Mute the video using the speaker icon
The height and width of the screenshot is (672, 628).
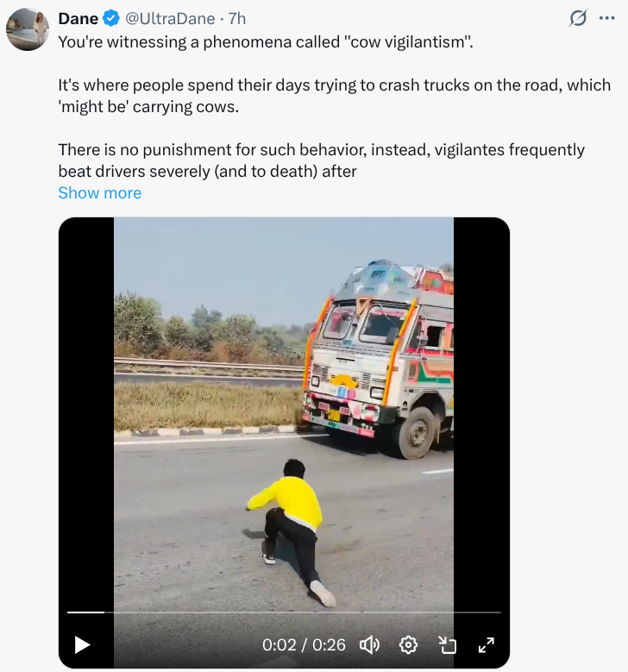tap(369, 644)
